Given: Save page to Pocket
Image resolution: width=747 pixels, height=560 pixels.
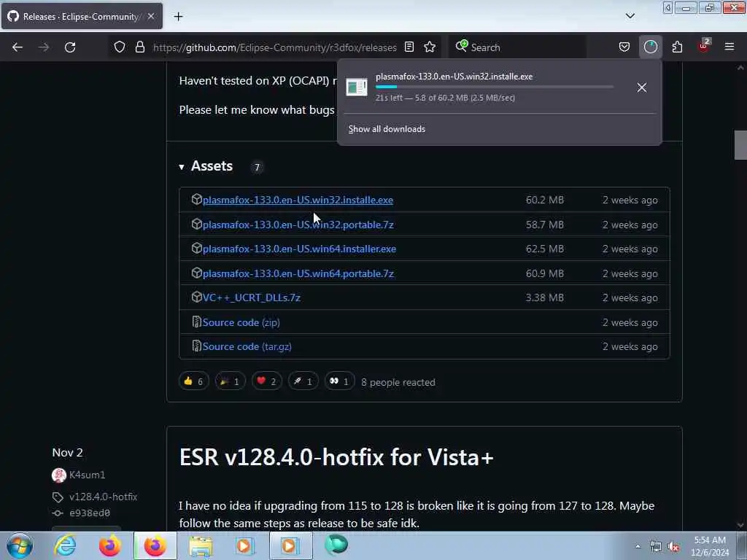Looking at the screenshot, I should 624,47.
